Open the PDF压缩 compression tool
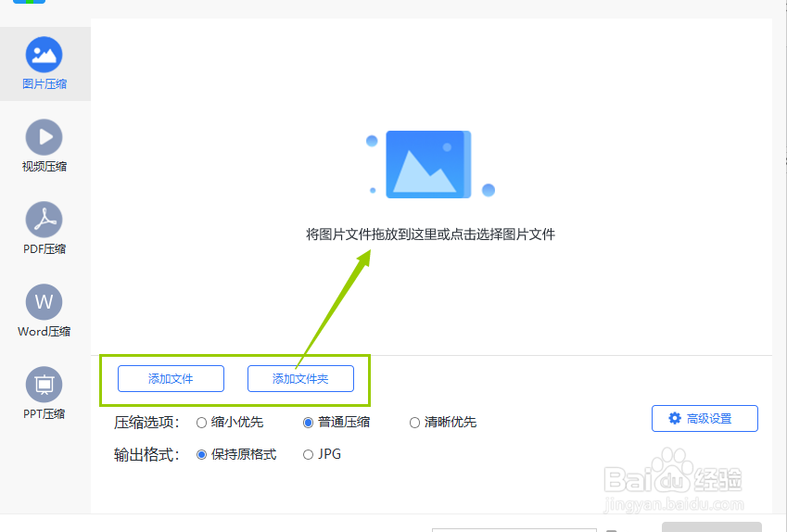 point(44,228)
